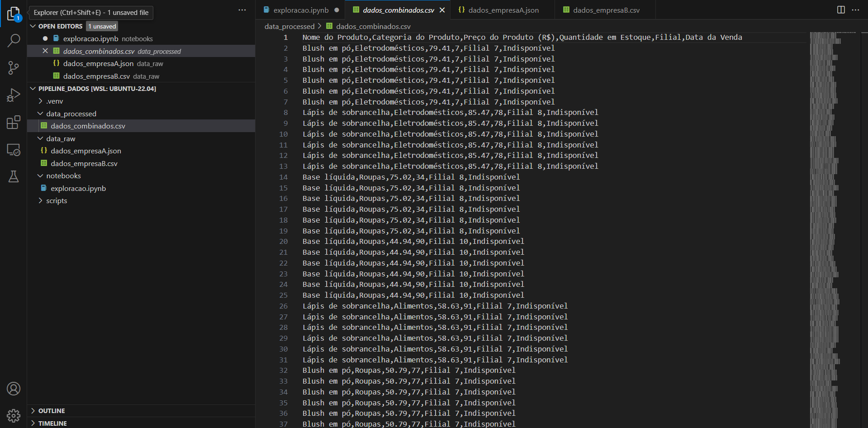Open dados_empresaB.csv in data_raw folder tree
Image resolution: width=868 pixels, height=428 pixels.
tap(141, 163)
